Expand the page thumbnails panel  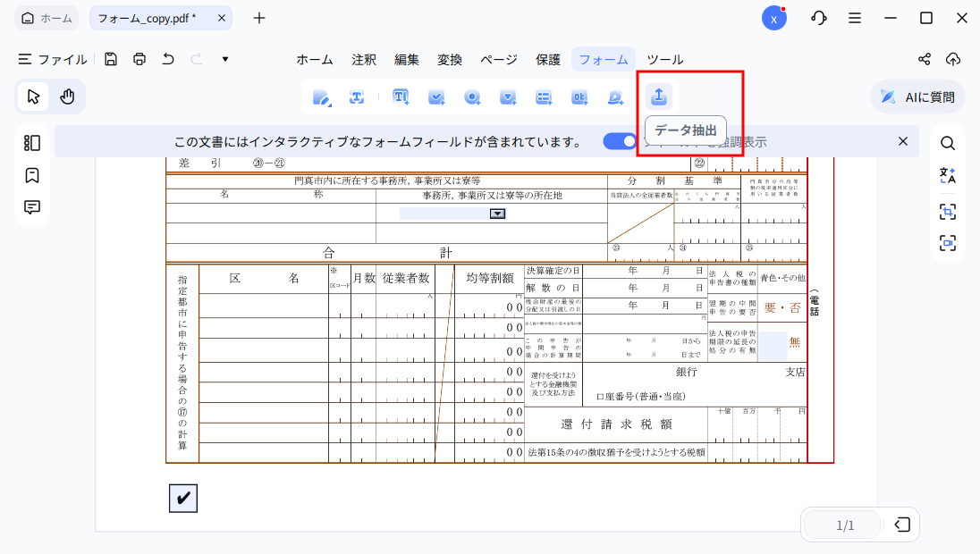point(32,142)
